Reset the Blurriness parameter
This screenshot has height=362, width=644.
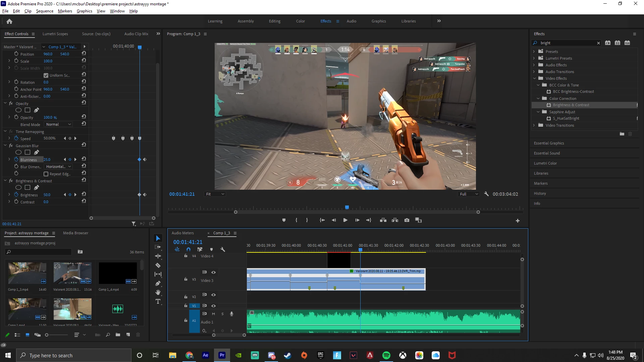tap(84, 159)
